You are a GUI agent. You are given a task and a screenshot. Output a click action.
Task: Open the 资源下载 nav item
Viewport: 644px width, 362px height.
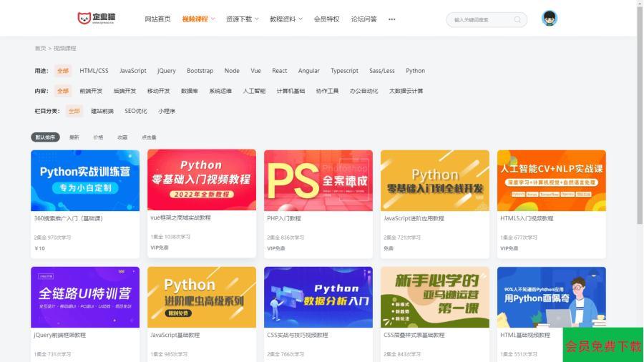coord(239,19)
